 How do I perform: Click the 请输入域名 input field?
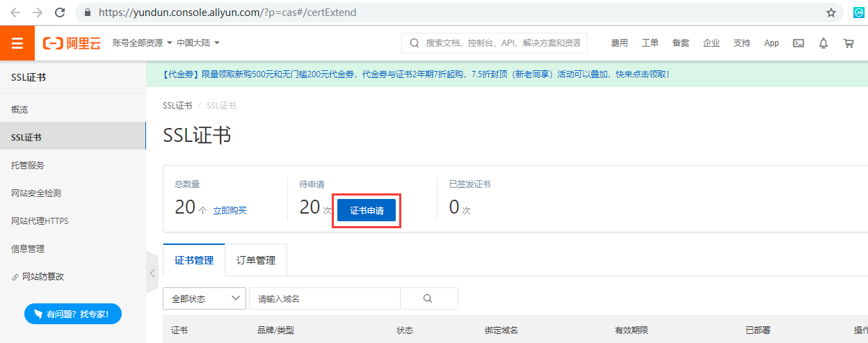(x=324, y=298)
